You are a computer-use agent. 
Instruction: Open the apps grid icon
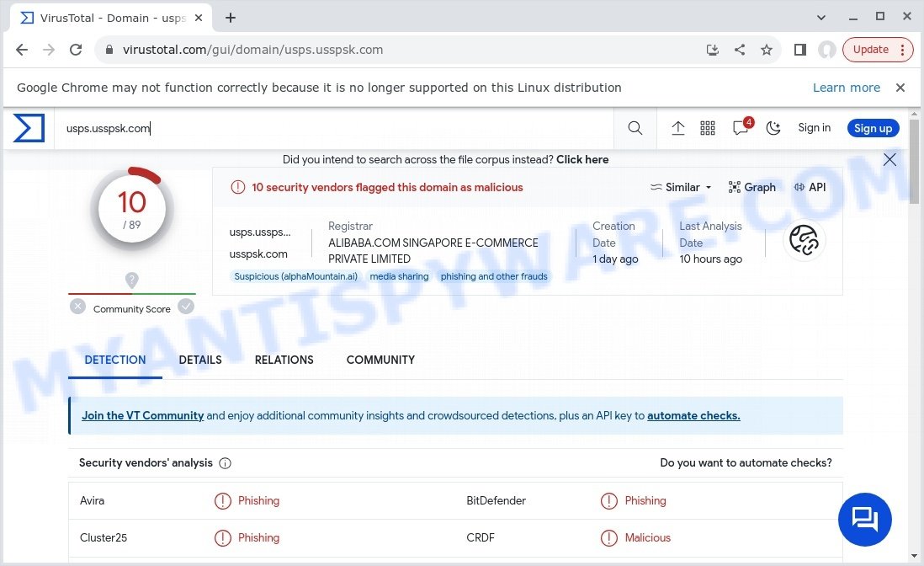(x=707, y=128)
